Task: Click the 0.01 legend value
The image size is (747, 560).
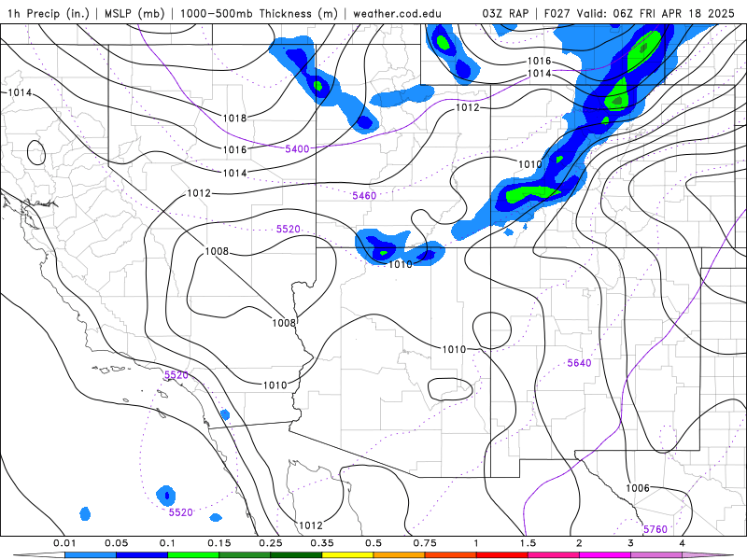Action: pos(64,543)
